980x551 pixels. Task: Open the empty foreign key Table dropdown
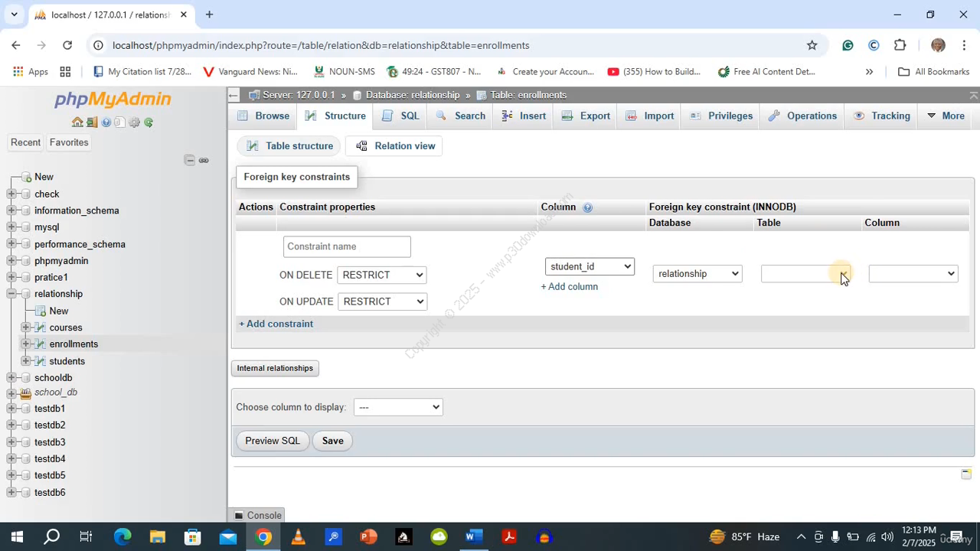[x=805, y=273]
